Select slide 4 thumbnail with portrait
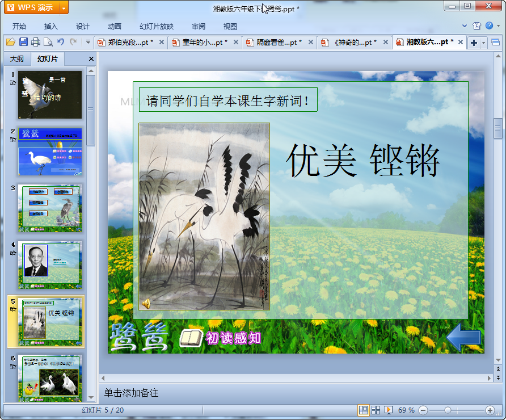 [x=50, y=265]
